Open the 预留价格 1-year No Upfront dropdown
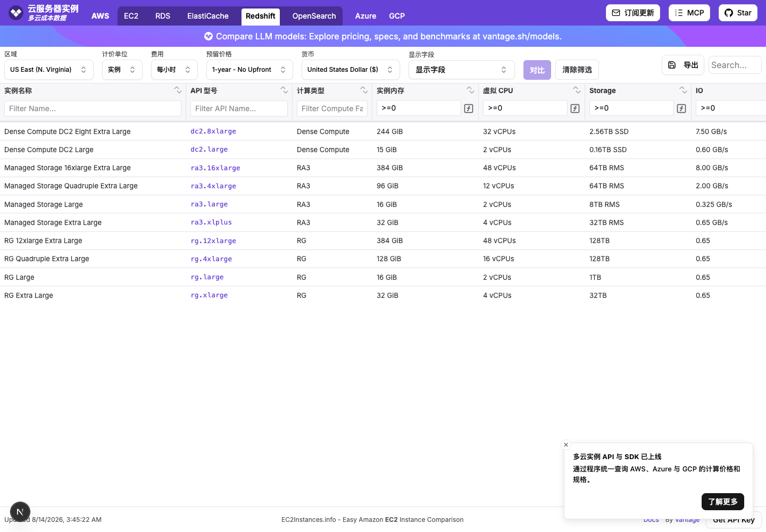The width and height of the screenshot is (766, 532). pos(249,70)
